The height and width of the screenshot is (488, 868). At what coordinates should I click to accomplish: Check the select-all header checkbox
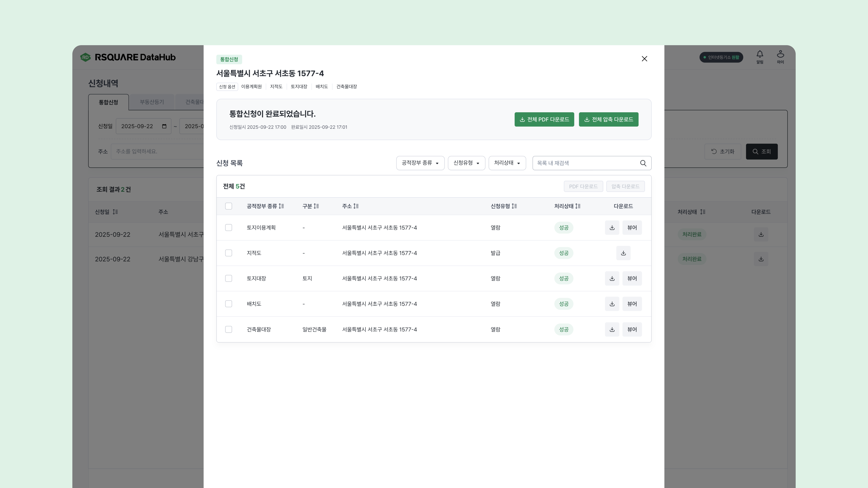[x=229, y=206]
